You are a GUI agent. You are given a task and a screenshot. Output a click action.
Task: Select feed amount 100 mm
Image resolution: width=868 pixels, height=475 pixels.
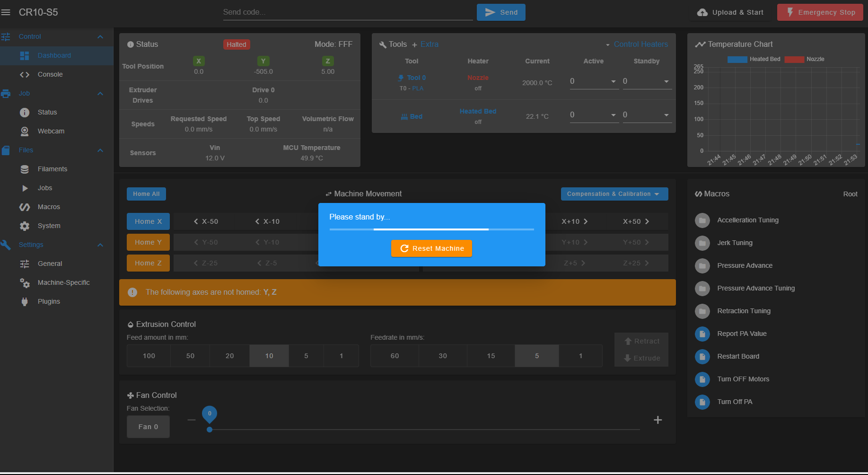[149, 356]
